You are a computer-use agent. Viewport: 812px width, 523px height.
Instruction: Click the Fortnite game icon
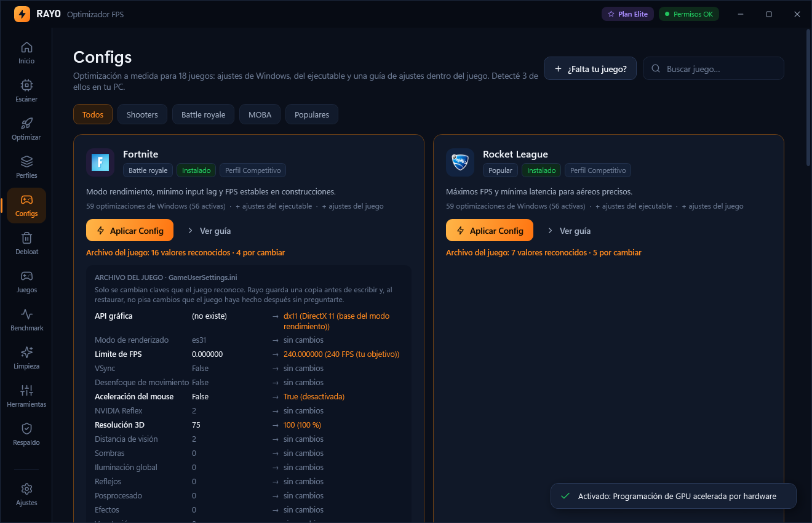(x=100, y=162)
